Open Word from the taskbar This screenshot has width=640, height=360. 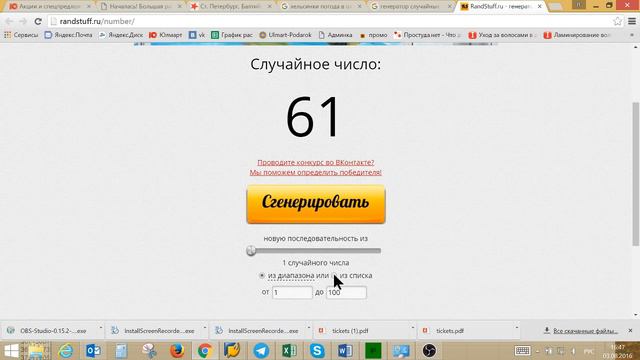[345, 351]
